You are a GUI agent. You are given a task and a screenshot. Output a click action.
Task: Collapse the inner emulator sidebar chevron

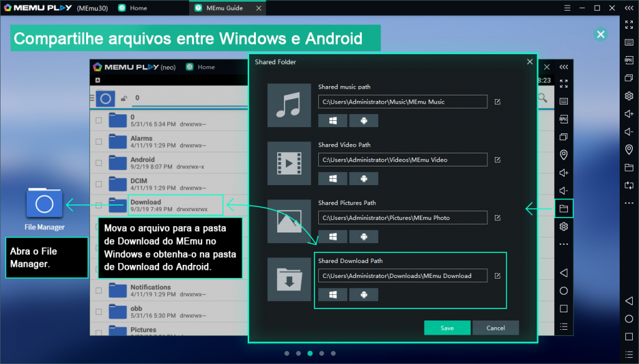point(563,66)
